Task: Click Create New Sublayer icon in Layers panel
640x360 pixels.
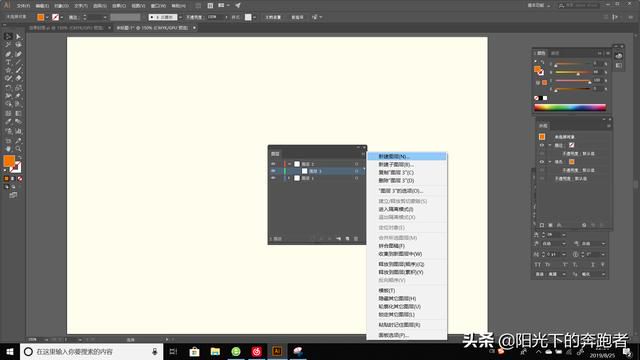Action: pos(338,239)
